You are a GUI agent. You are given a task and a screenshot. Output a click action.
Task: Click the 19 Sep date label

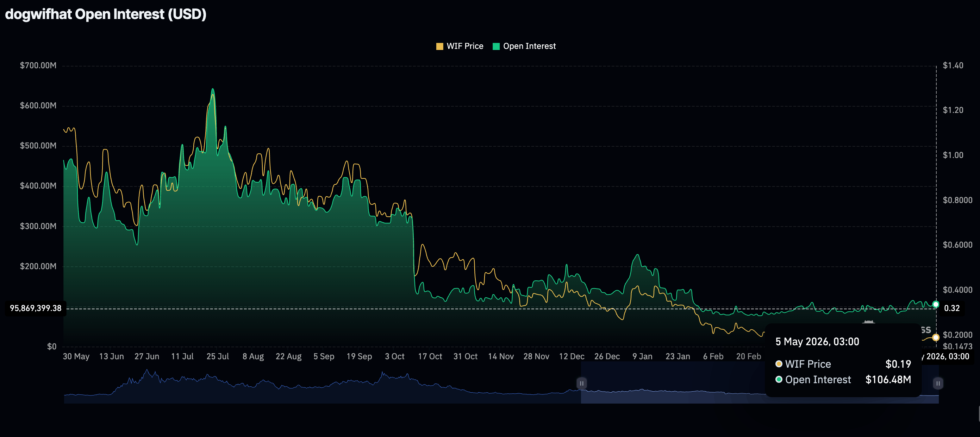[359, 356]
